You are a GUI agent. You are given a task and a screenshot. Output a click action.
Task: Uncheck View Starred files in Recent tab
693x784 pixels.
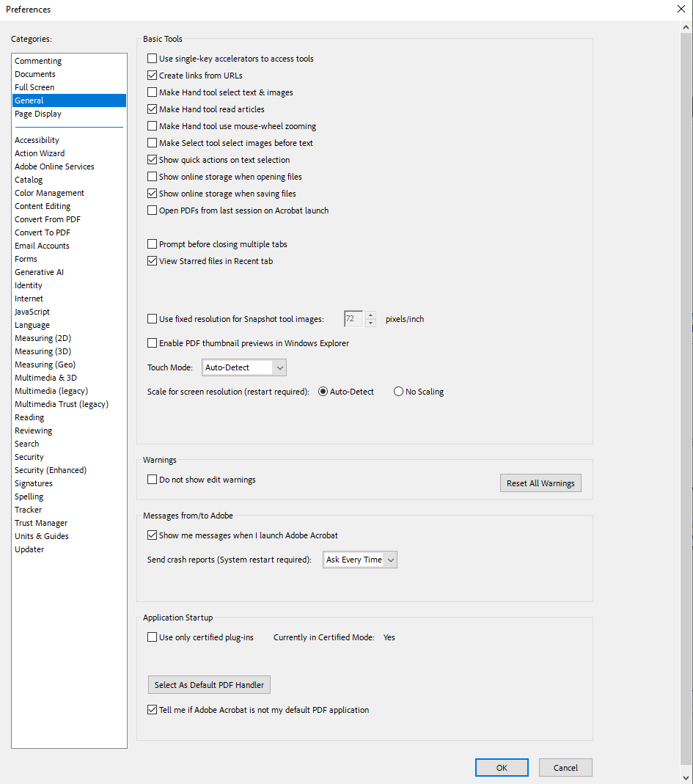[152, 260]
